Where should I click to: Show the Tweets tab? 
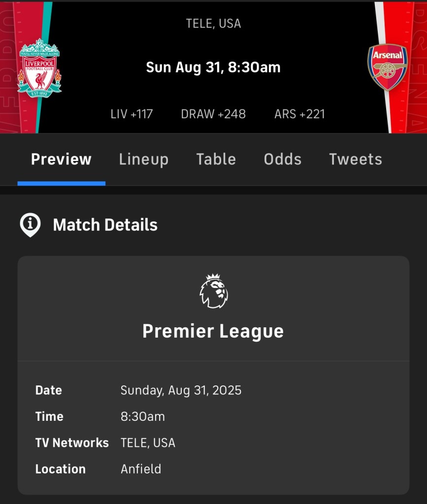point(355,159)
